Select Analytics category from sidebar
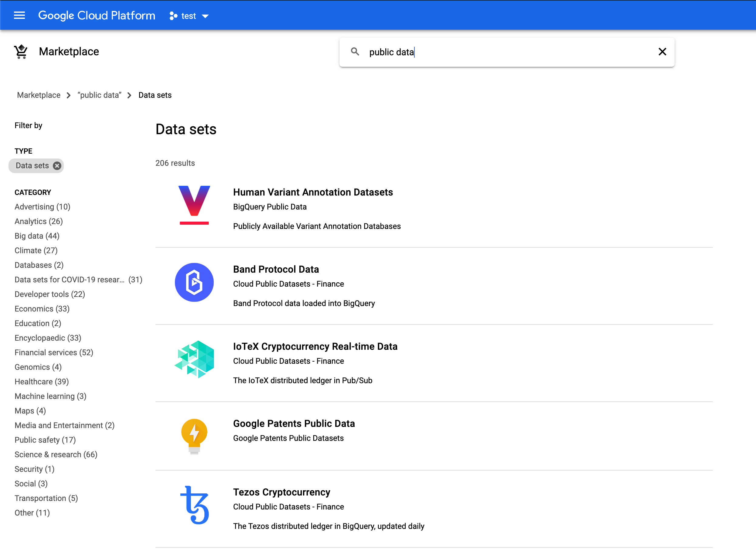This screenshot has width=756, height=555. coord(39,221)
